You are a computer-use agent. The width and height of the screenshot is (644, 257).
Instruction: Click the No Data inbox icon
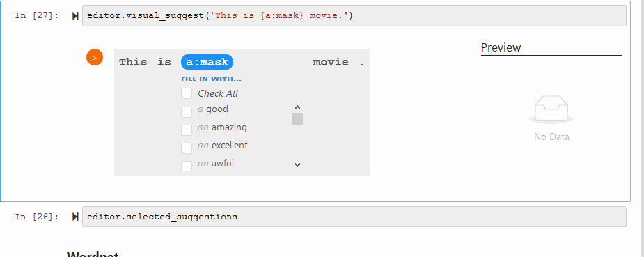pyautogui.click(x=551, y=109)
